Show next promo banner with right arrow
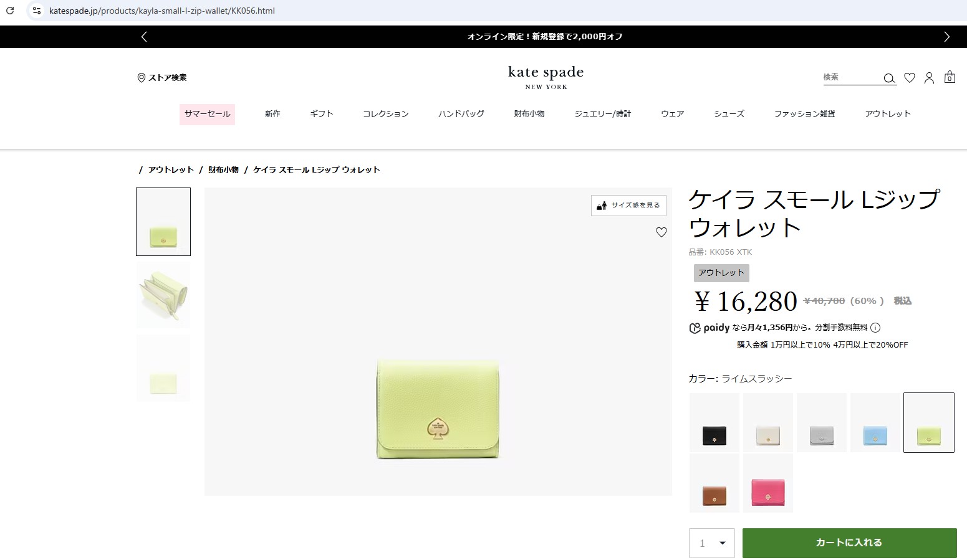The image size is (967, 560). 946,37
